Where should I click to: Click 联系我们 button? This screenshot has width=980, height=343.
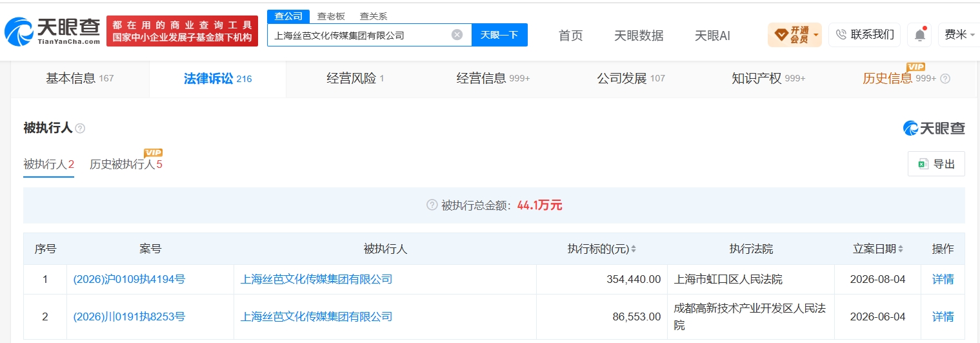click(x=865, y=35)
